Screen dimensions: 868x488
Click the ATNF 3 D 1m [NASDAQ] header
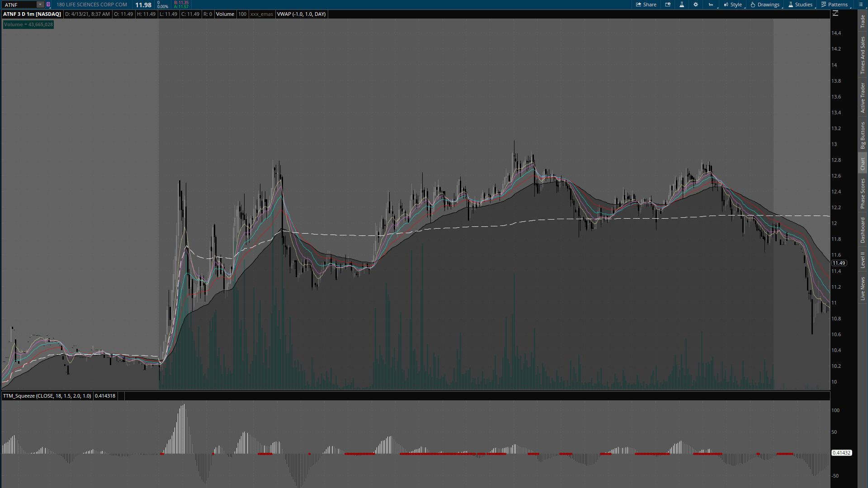32,14
